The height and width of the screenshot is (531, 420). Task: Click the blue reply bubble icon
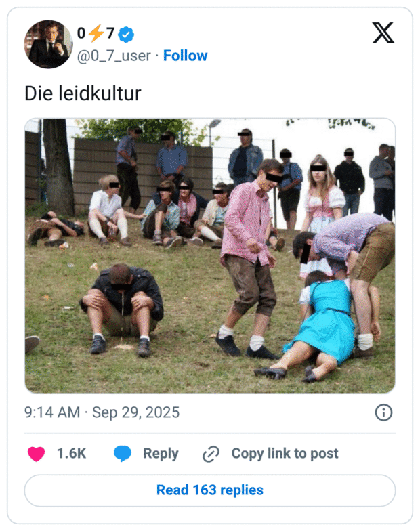(123, 454)
